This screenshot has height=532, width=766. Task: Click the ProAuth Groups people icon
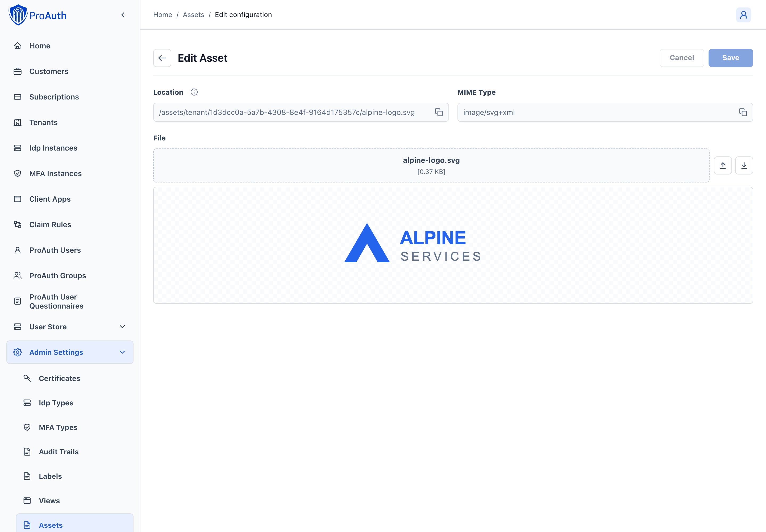point(18,276)
